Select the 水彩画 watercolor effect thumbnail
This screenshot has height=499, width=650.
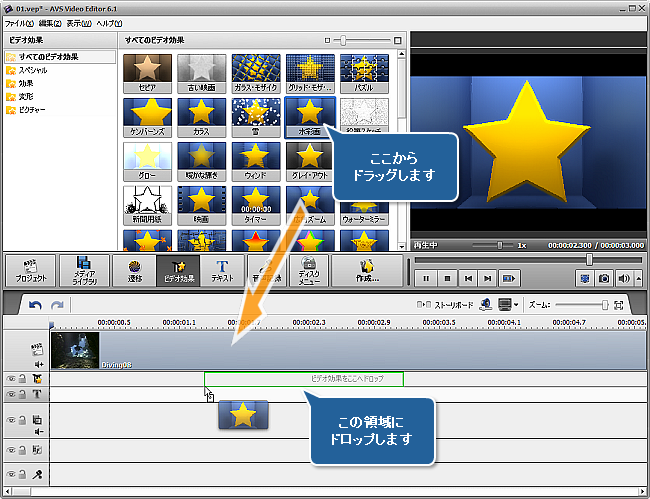click(x=310, y=117)
